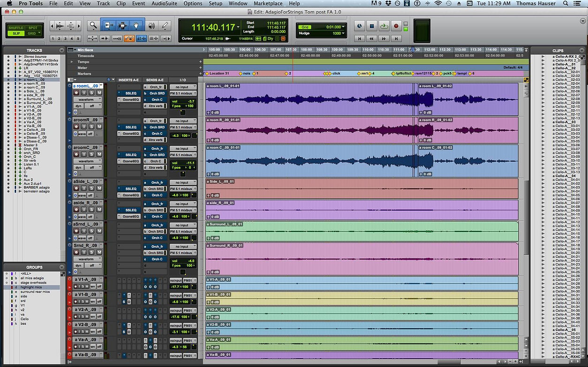The image size is (588, 367).
Task: Click the a room L_.09_01-02 clip
Action: click(468, 99)
